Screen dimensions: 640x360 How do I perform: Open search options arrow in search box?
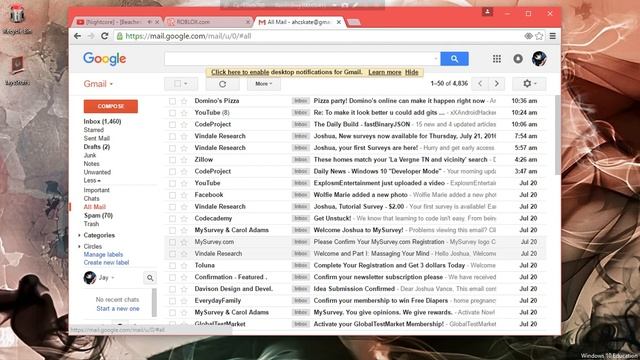(436, 59)
